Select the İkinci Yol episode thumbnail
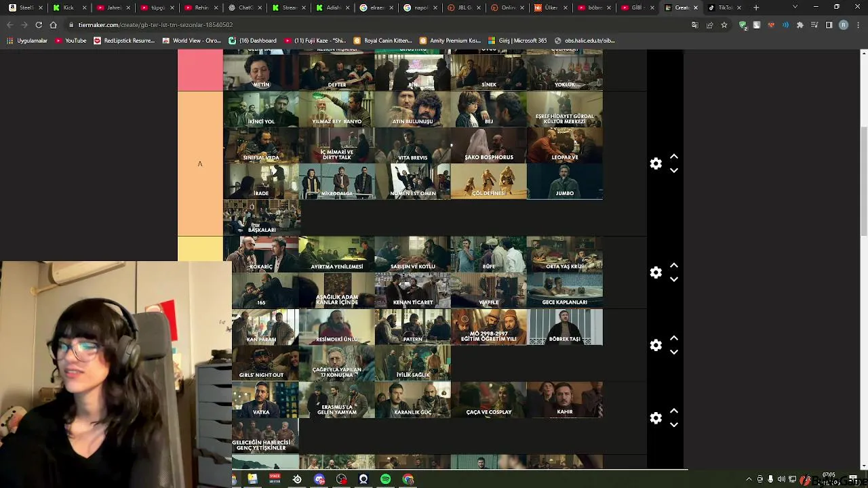 click(261, 109)
